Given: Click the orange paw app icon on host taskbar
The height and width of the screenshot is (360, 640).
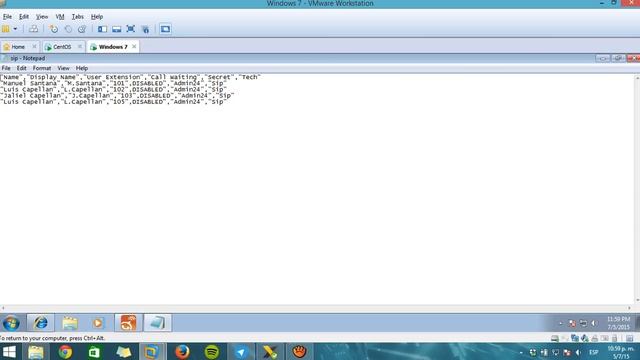Looking at the screenshot, I should tap(299, 352).
